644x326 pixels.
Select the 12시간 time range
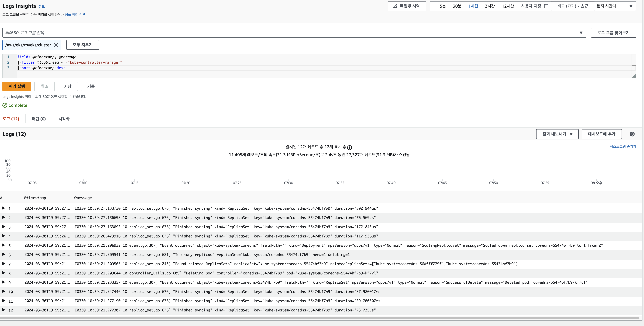click(508, 6)
